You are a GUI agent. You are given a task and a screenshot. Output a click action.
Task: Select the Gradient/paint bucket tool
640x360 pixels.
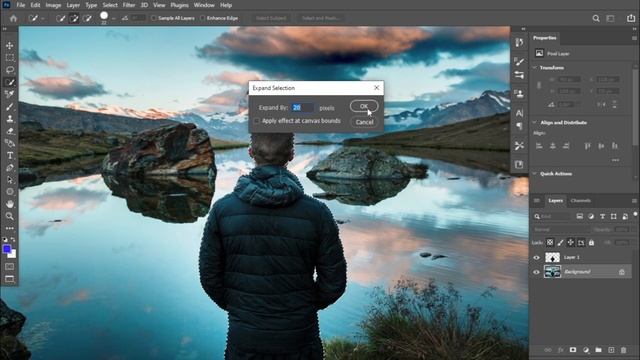coord(9,143)
